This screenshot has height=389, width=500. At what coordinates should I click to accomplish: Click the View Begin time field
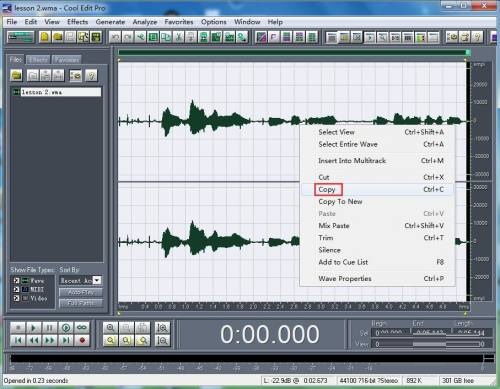click(391, 344)
